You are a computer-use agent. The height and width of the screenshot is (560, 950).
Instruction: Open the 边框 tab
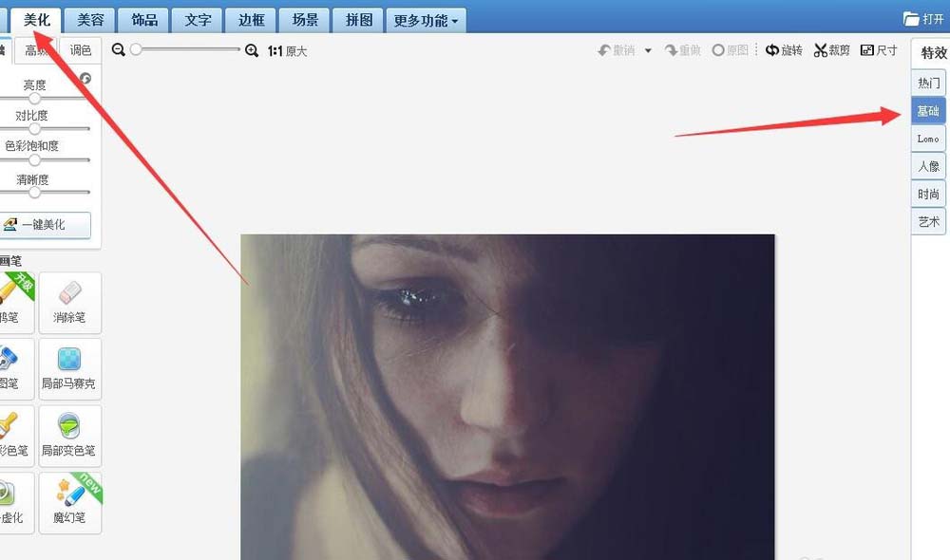tap(251, 20)
